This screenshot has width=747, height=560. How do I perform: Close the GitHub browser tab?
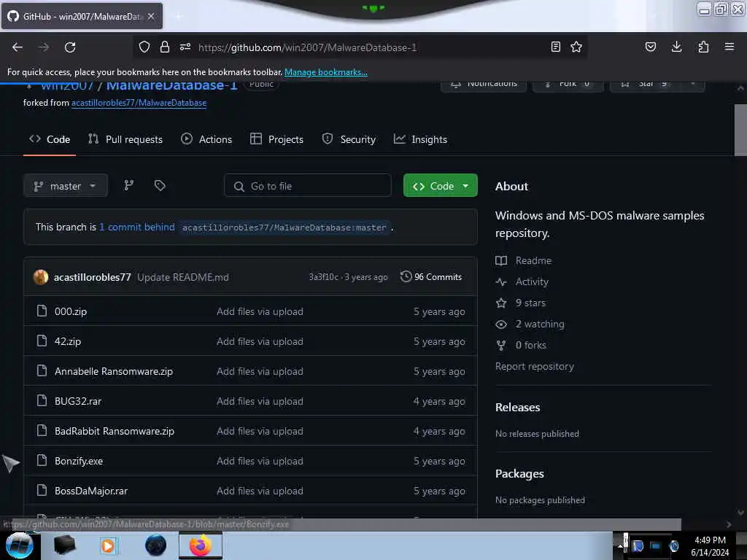(x=151, y=16)
